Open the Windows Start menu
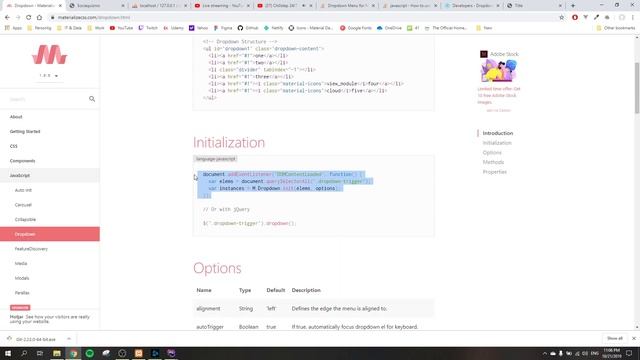Image resolution: width=640 pixels, height=360 pixels. click(7, 353)
